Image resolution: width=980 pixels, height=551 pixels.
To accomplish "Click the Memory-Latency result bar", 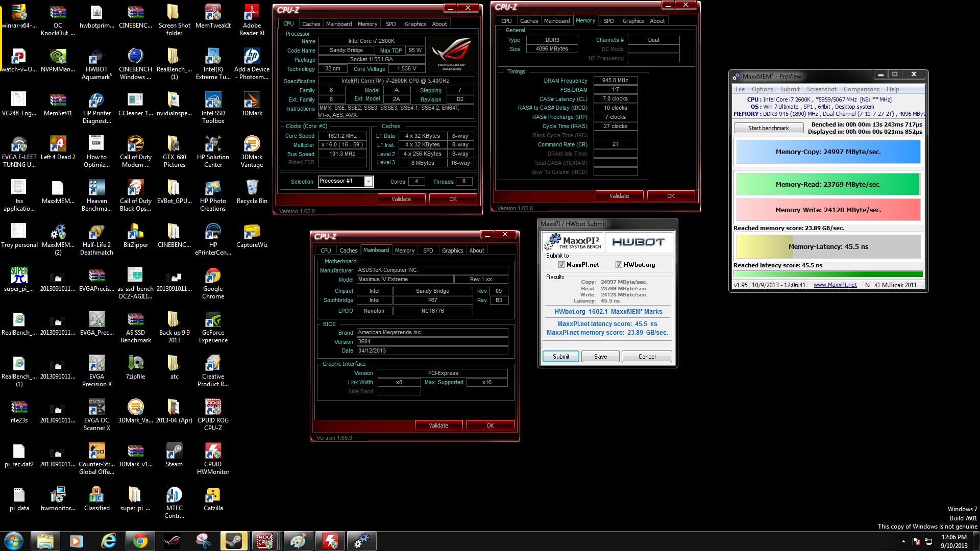I will (x=827, y=246).
